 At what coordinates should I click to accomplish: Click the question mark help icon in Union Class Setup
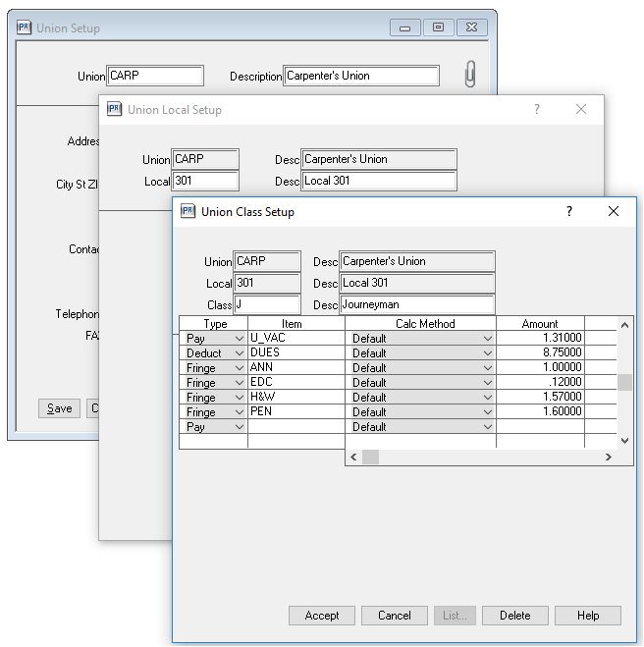point(569,211)
